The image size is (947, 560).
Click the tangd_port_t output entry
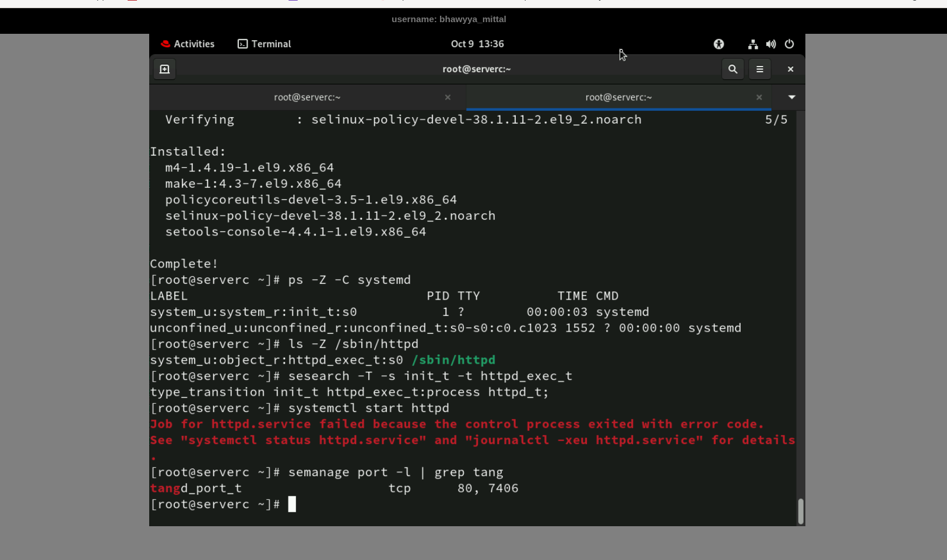coord(196,488)
